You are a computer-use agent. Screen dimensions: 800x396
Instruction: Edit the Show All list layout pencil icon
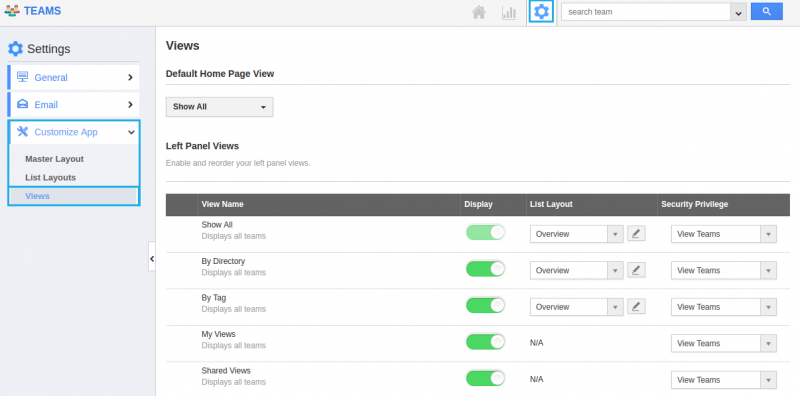click(636, 234)
